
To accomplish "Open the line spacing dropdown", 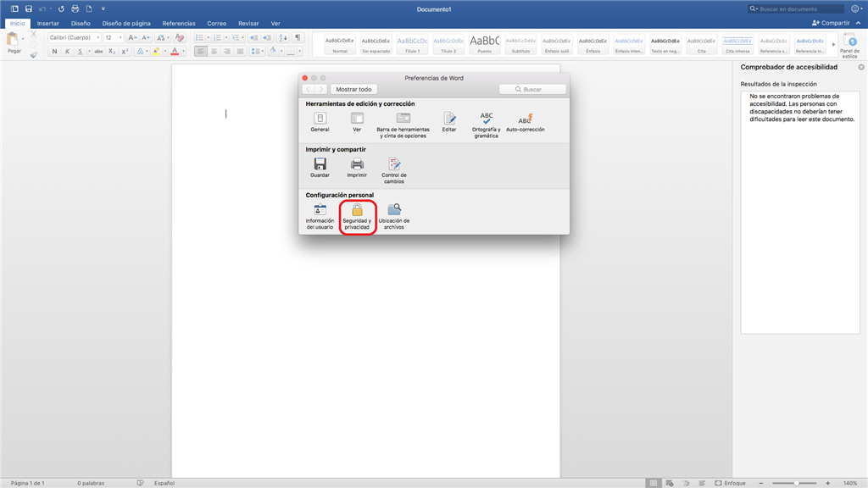I will point(256,52).
